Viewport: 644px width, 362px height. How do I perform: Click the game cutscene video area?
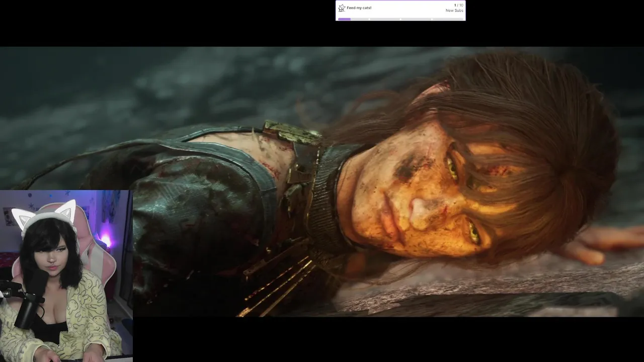coord(322,182)
